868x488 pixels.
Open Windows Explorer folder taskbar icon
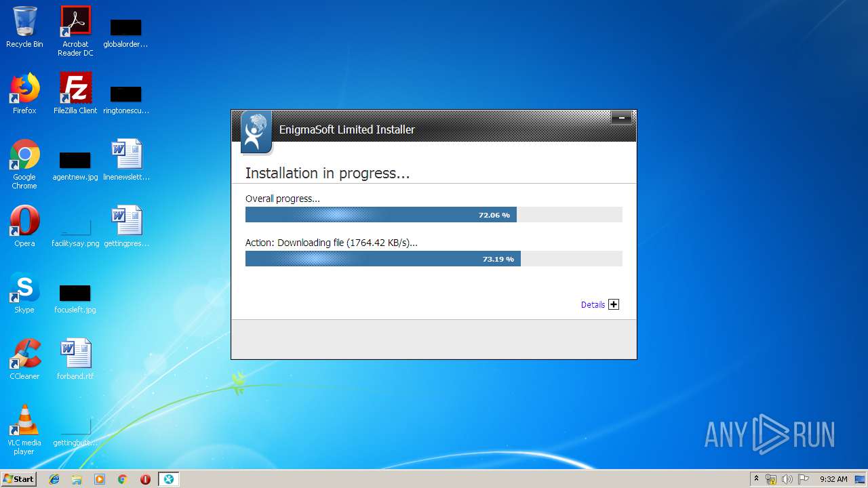77,479
